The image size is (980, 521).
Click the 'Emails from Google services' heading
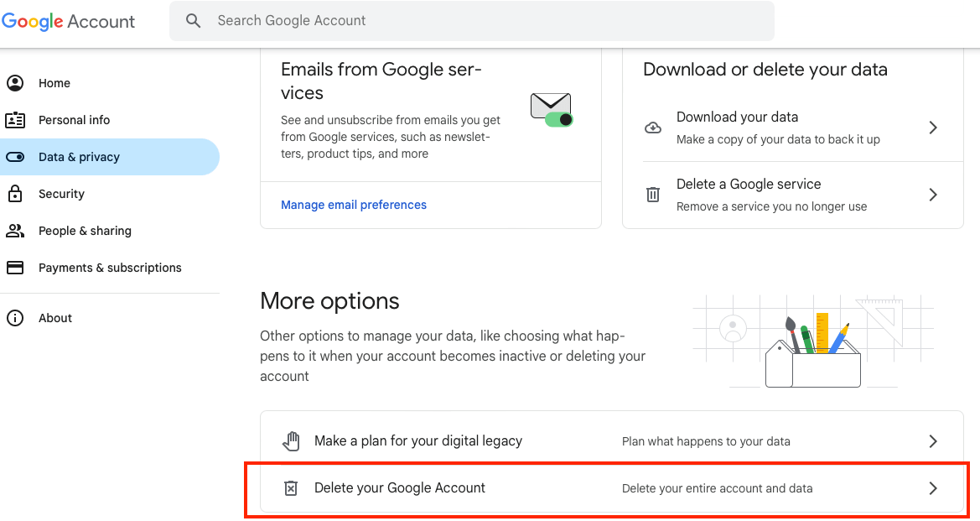[x=381, y=81]
